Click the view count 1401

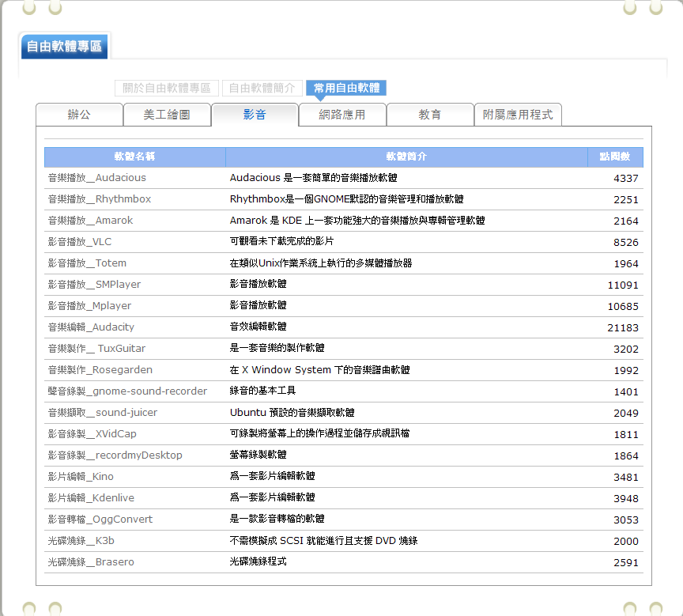click(626, 391)
